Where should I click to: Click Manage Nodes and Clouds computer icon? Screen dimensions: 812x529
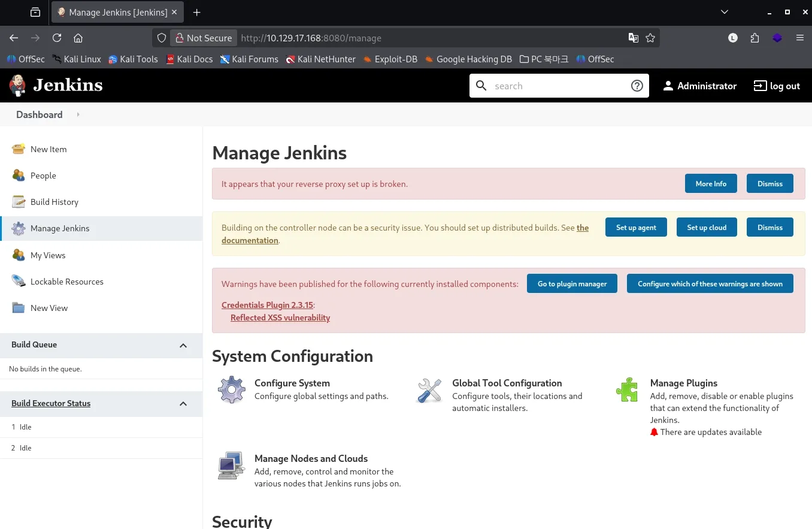(232, 465)
